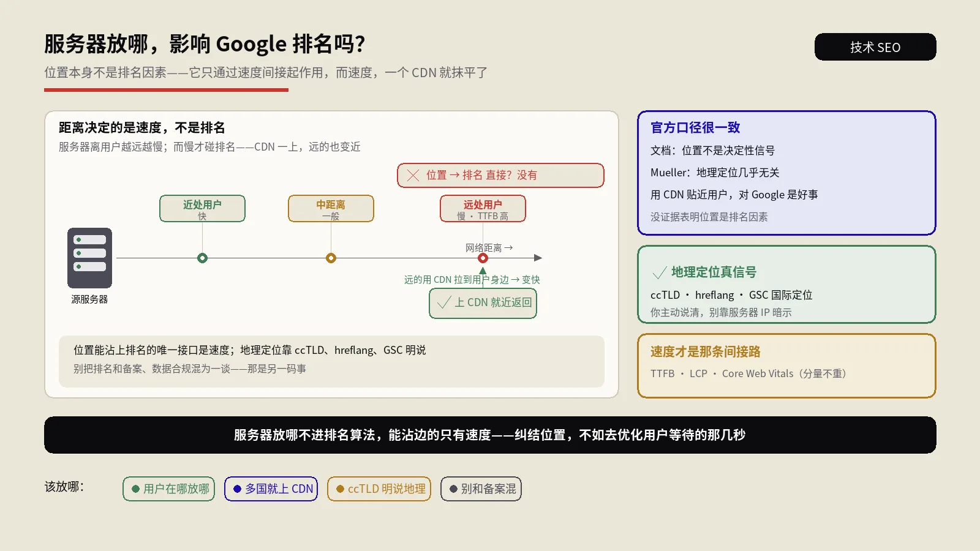Click the blue dot in 多国就上 CDN chip
This screenshot has width=980, height=551.
(237, 489)
